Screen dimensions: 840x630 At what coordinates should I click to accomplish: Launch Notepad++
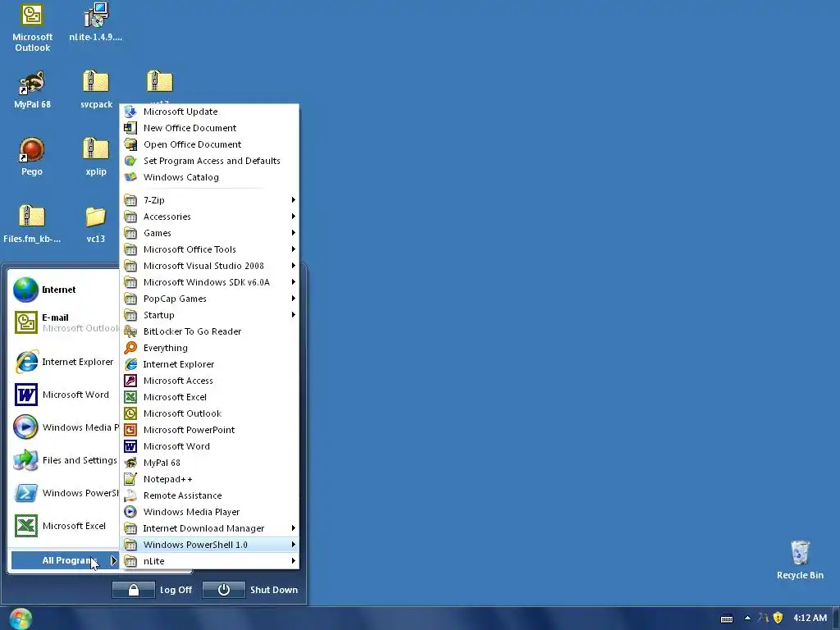coord(209,479)
